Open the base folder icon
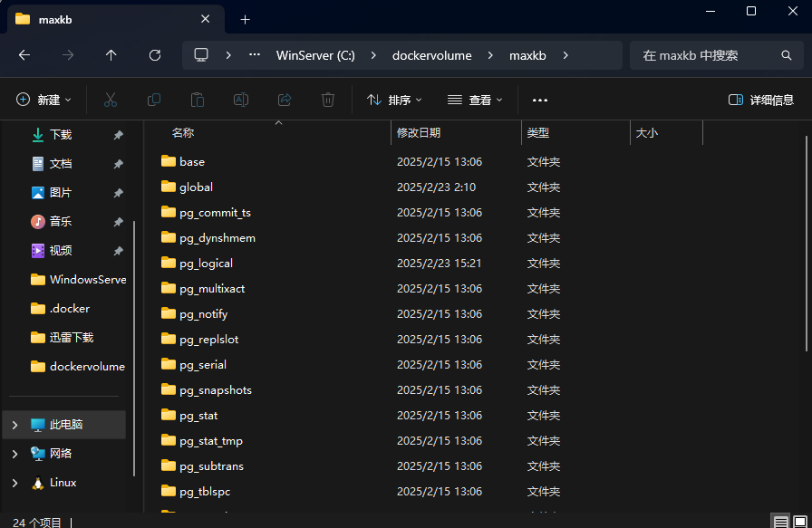This screenshot has width=812, height=528. click(x=169, y=161)
